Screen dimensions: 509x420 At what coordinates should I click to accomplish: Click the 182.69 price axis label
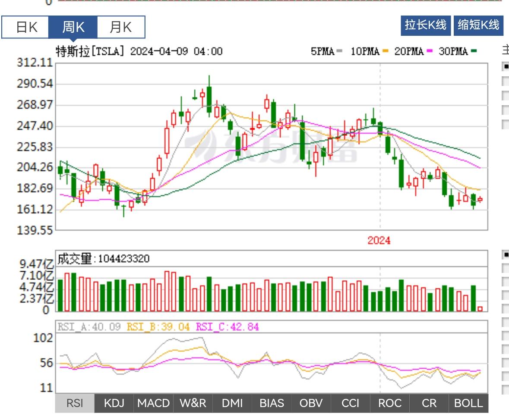(35, 188)
